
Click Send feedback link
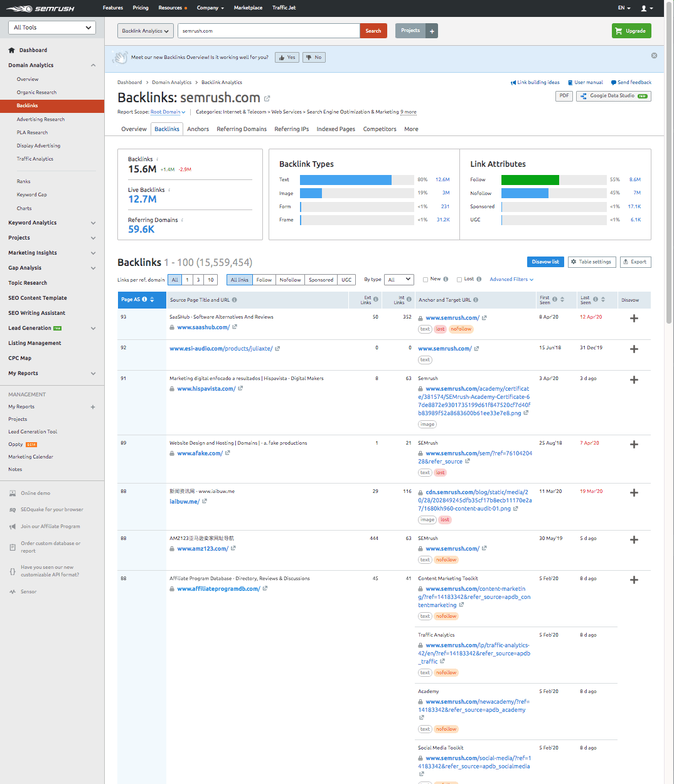(631, 82)
